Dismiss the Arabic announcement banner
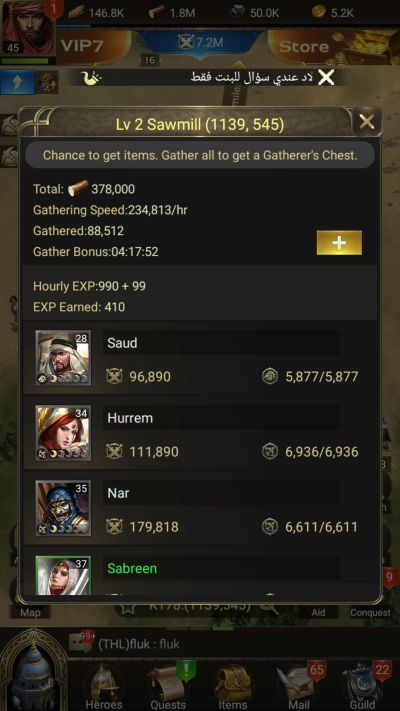The width and height of the screenshot is (400, 711). [326, 78]
